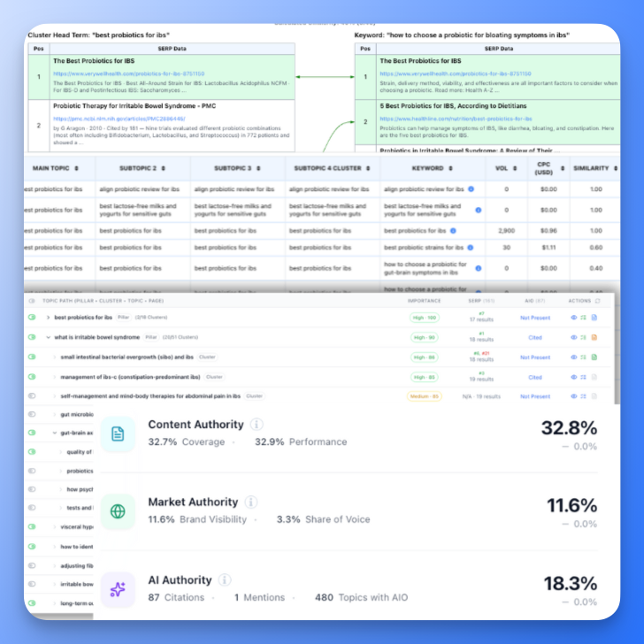Enable the switch for the 'adjusting fib' row
Viewport: 644px width, 644px height.
click(x=32, y=565)
